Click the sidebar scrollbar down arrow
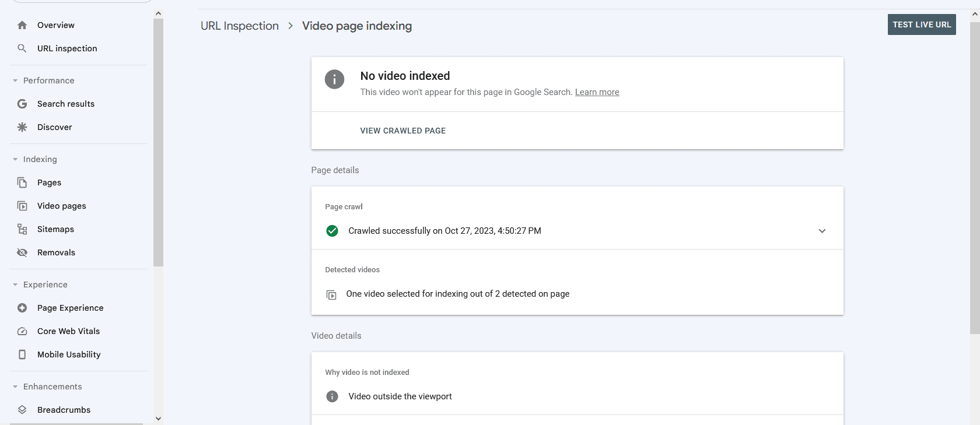The width and height of the screenshot is (980, 425). click(x=158, y=419)
